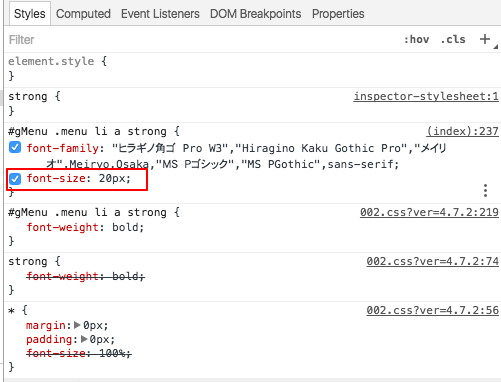Select the Styles tab
The image size is (501, 382).
click(x=30, y=14)
